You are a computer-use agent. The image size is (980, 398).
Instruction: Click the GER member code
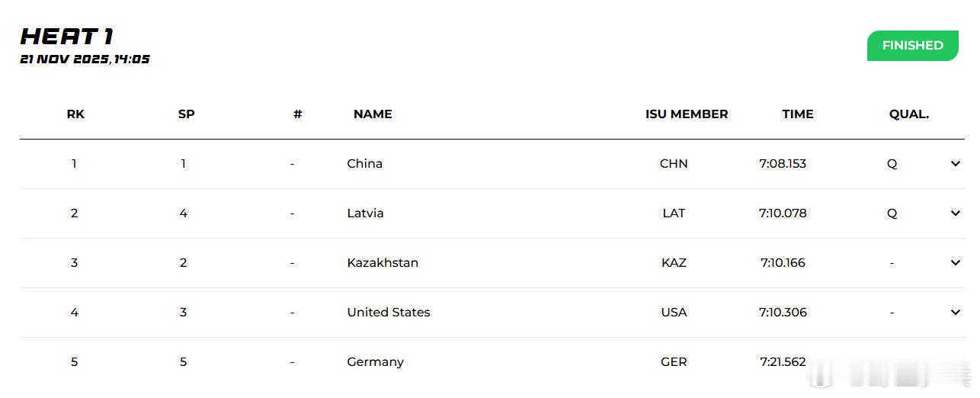(674, 361)
